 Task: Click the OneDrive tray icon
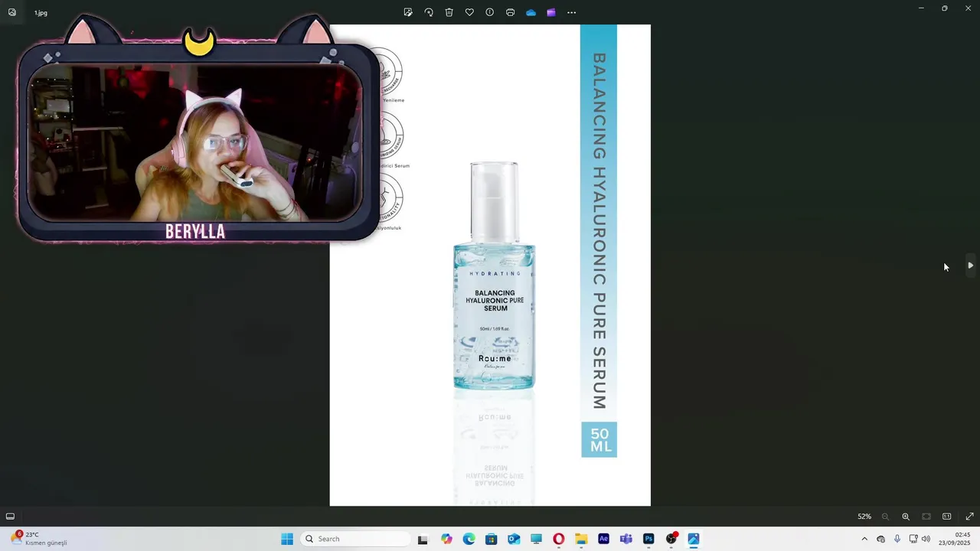click(880, 539)
